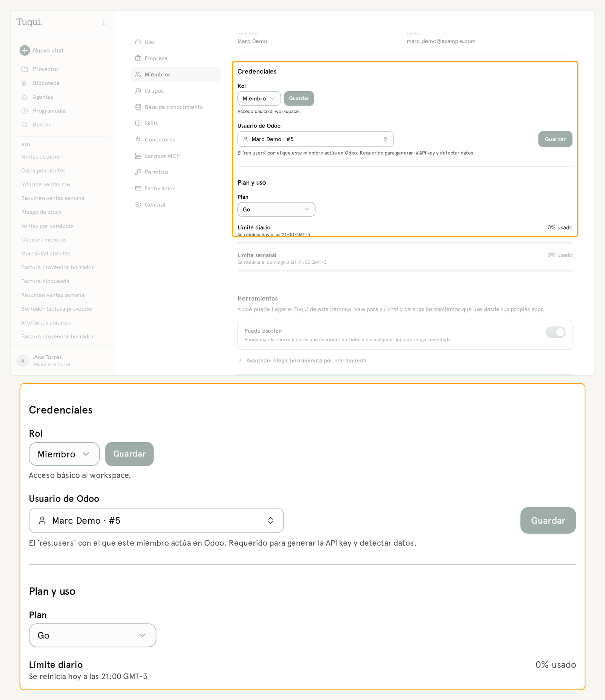Open the Cajas pendientes chat
The width and height of the screenshot is (605, 700).
coord(43,171)
